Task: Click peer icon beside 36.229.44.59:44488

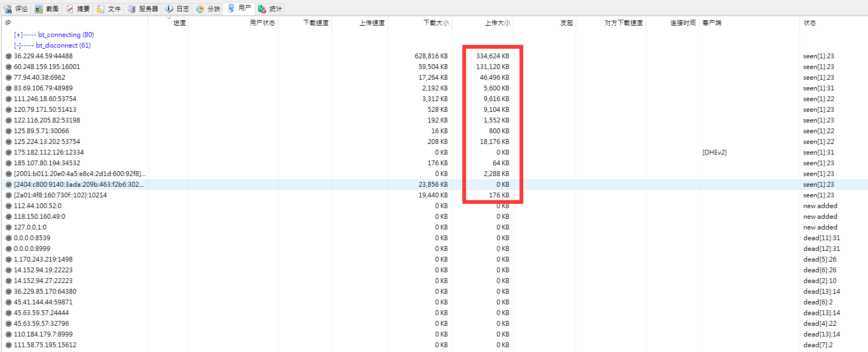Action: (x=9, y=56)
